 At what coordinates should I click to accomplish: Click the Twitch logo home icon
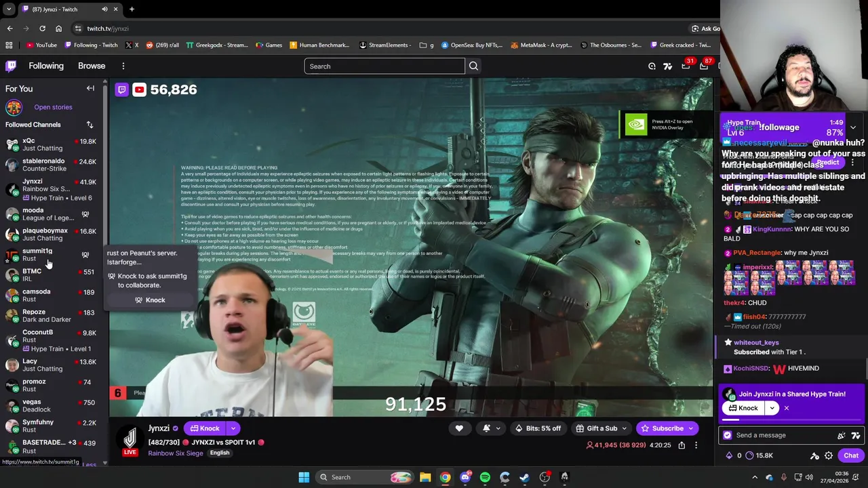(x=11, y=66)
